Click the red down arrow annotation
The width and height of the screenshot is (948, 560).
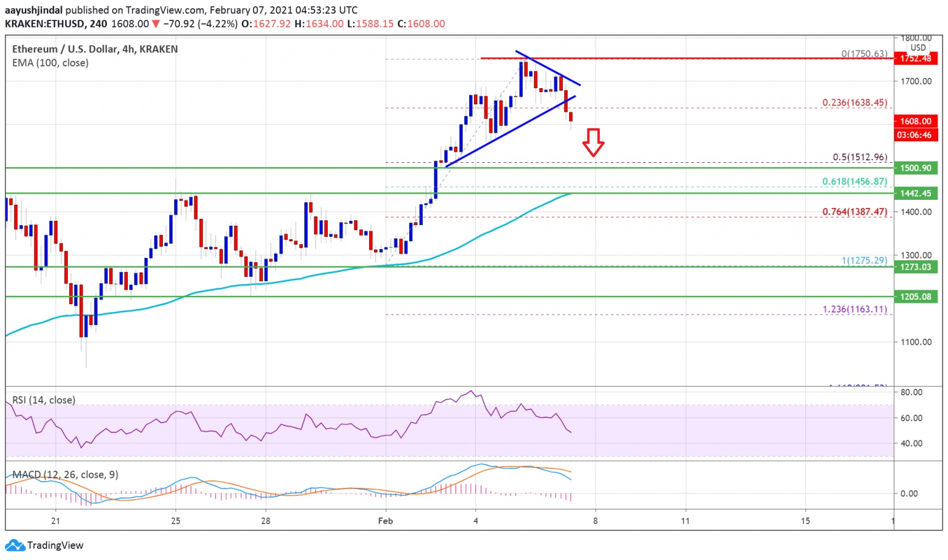[x=593, y=142]
